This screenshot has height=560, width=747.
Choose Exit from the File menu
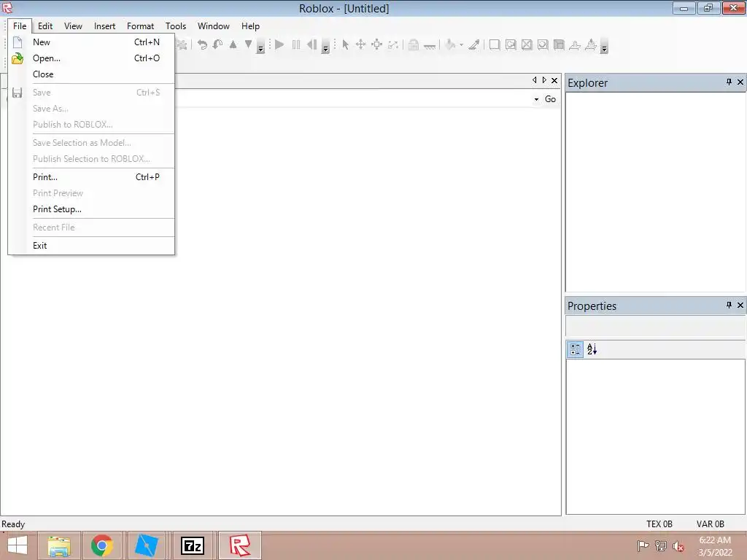[x=91, y=246]
